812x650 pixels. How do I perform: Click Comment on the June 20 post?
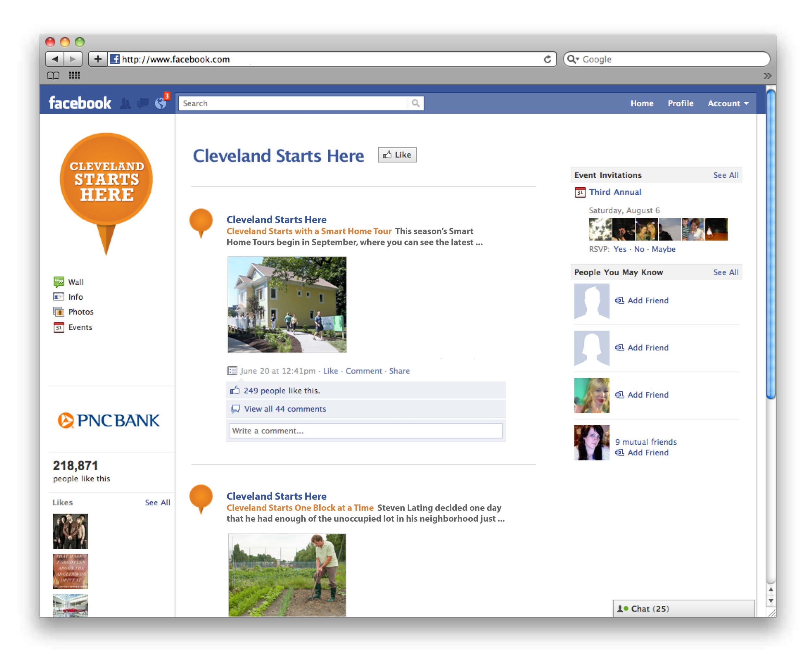tap(363, 371)
